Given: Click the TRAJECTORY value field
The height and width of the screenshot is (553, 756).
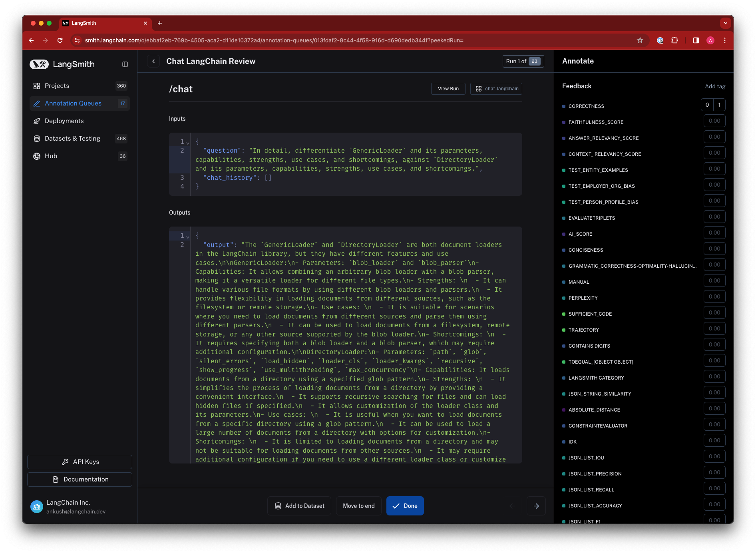Looking at the screenshot, I should (x=714, y=328).
